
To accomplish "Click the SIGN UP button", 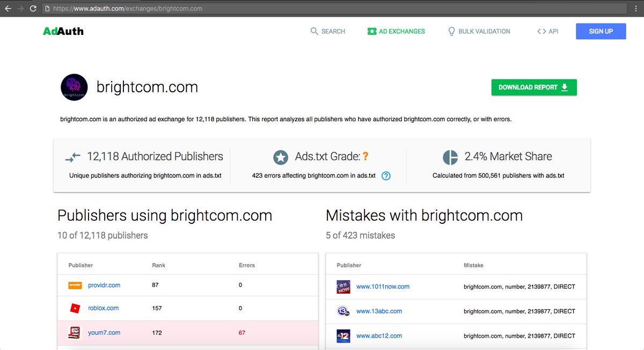I will [601, 31].
